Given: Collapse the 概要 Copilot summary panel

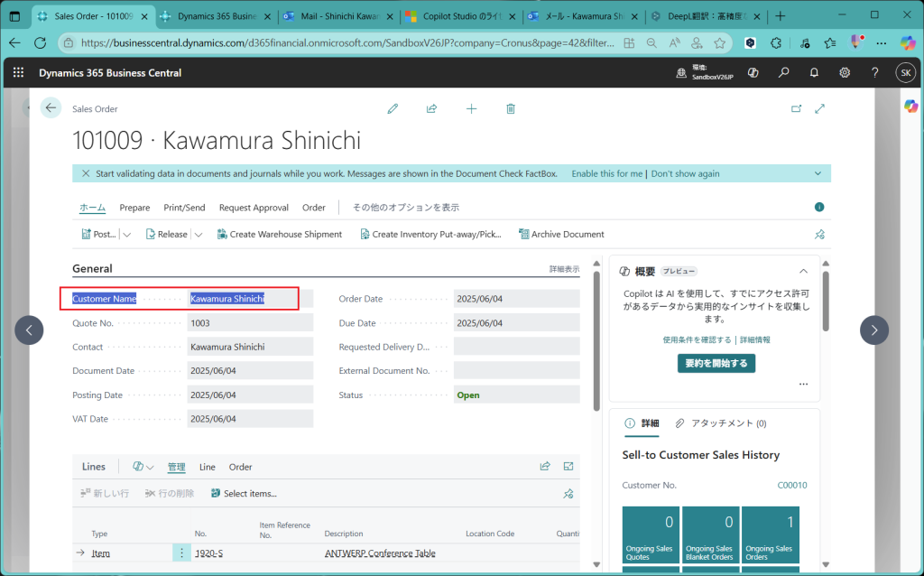Looking at the screenshot, I should pos(803,271).
